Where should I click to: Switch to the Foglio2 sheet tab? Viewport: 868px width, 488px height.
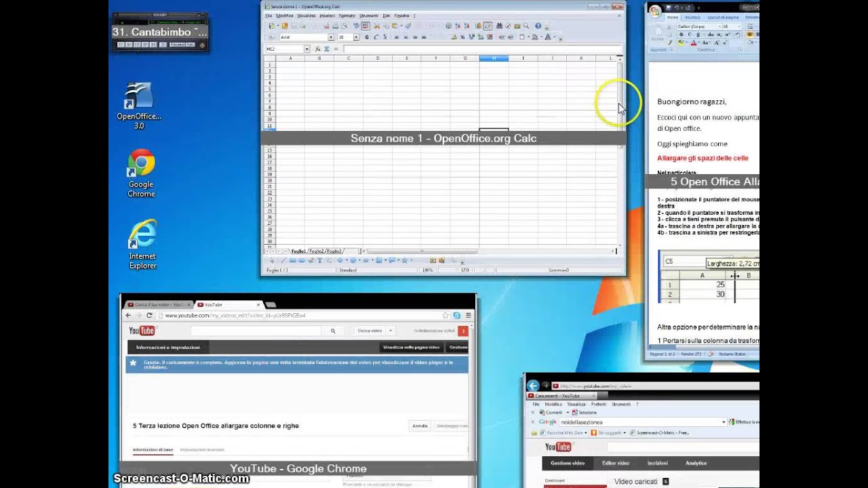tap(316, 251)
